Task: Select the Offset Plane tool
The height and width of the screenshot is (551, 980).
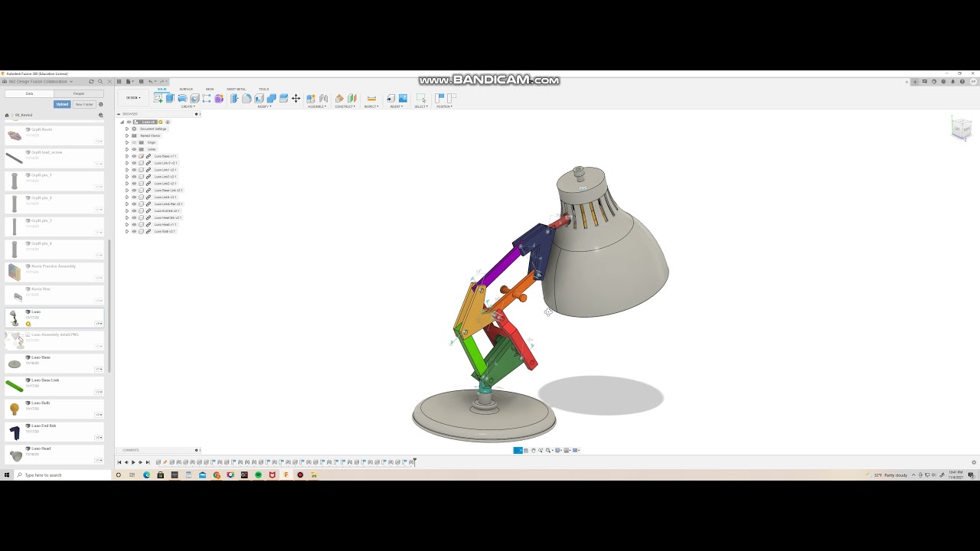Action: point(339,98)
